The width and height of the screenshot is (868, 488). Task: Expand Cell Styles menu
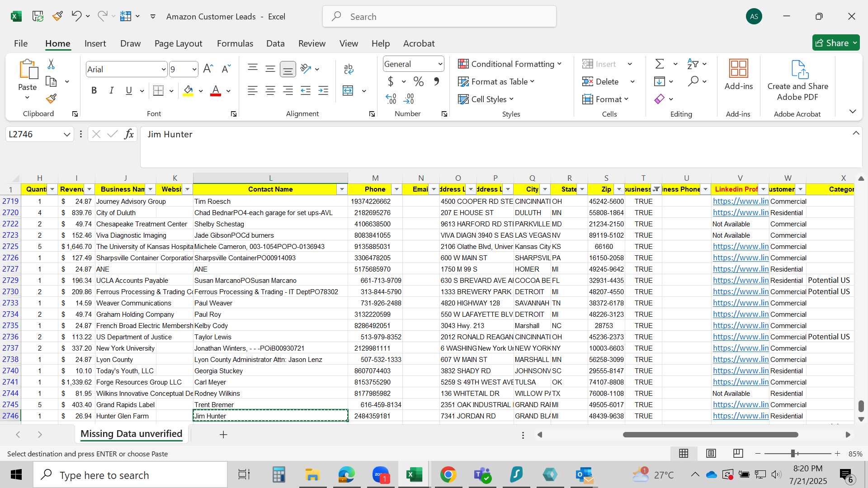[x=486, y=99]
